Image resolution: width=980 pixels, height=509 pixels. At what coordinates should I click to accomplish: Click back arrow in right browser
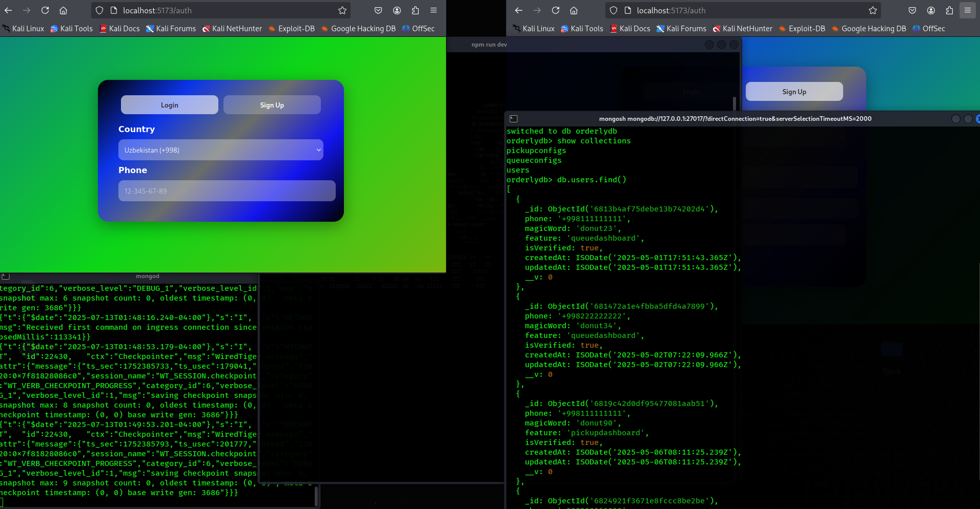pos(519,10)
